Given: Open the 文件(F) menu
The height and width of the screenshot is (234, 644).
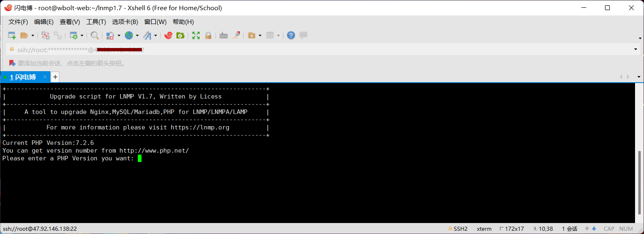Looking at the screenshot, I should pyautogui.click(x=18, y=22).
